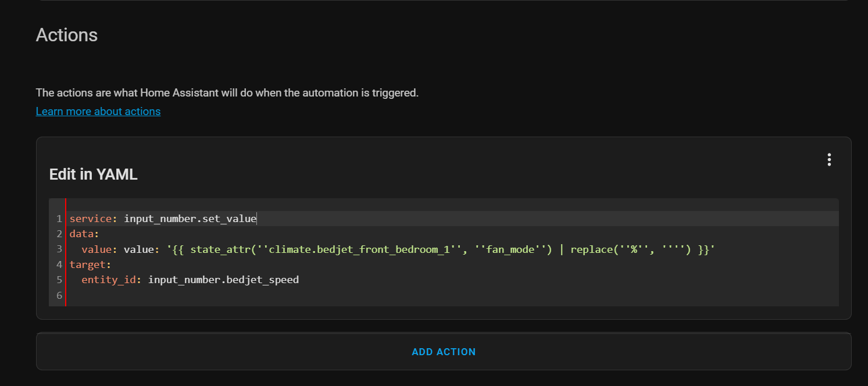The image size is (868, 386).
Task: Click line number 1 in the gutter
Action: (59, 219)
